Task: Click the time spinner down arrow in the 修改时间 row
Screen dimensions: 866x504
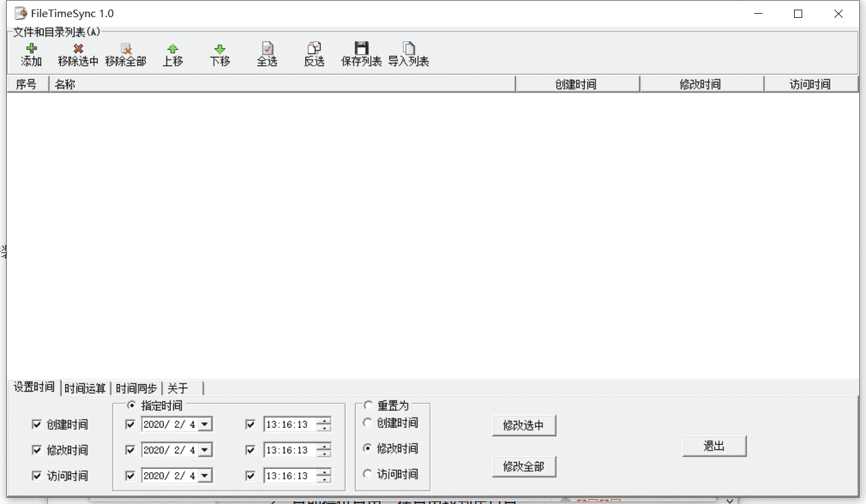Action: click(x=324, y=453)
